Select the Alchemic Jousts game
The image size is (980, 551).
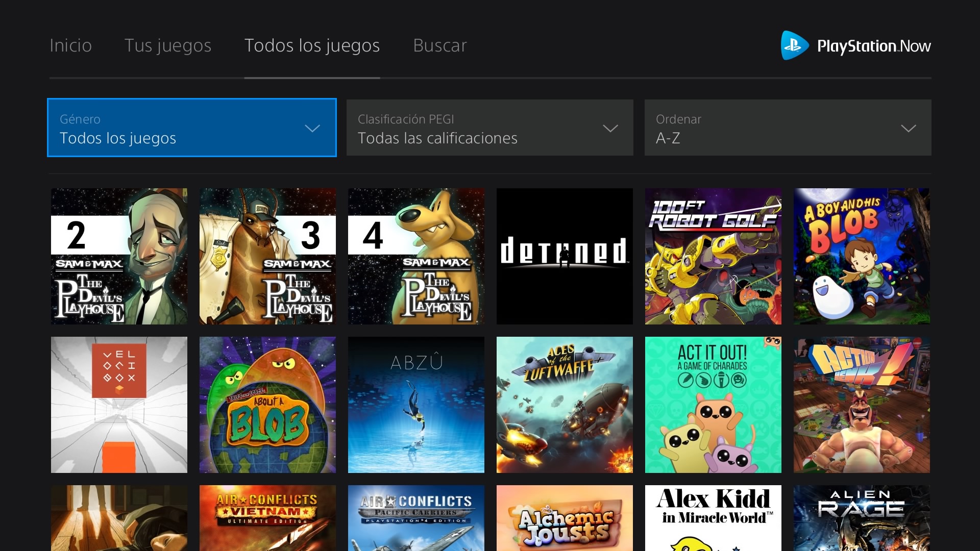tap(565, 518)
